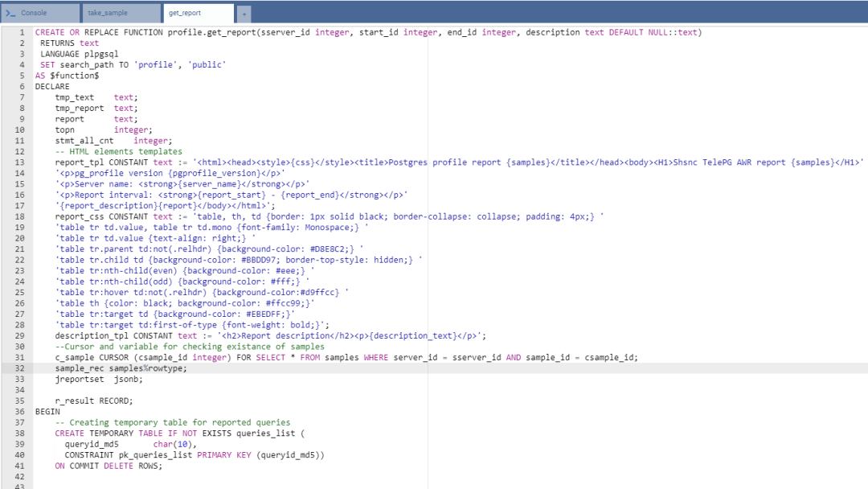The width and height of the screenshot is (868, 489).
Task: Click the Console prompt icon in the tab
Action: coord(10,13)
